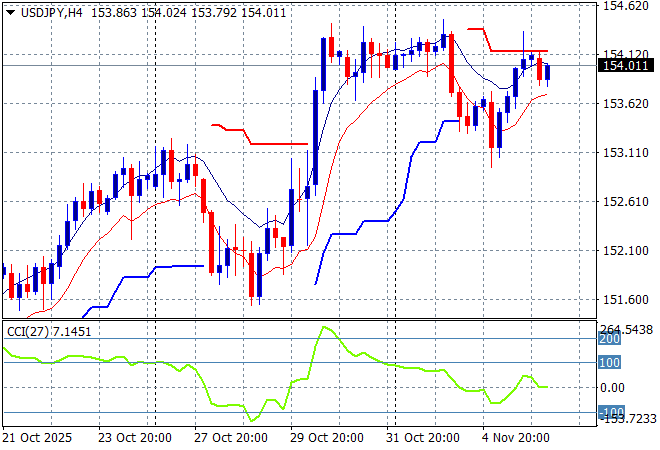
Task: Select the current price tag 154.011
Action: [625, 66]
